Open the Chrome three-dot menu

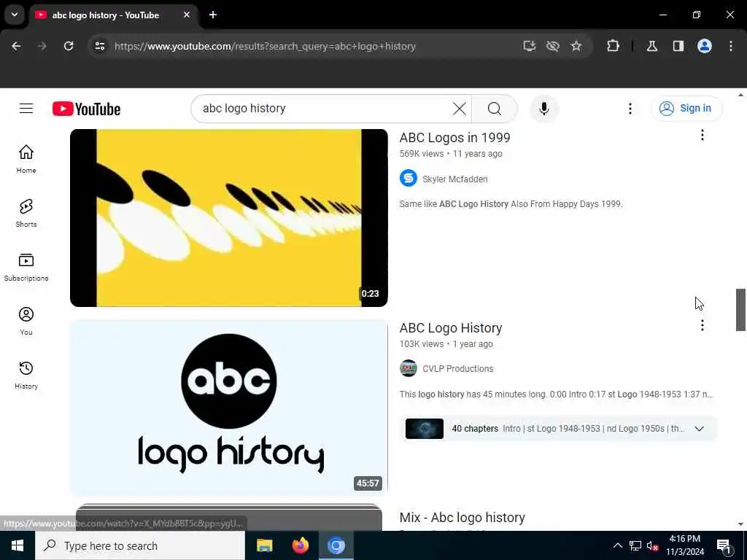(x=731, y=46)
